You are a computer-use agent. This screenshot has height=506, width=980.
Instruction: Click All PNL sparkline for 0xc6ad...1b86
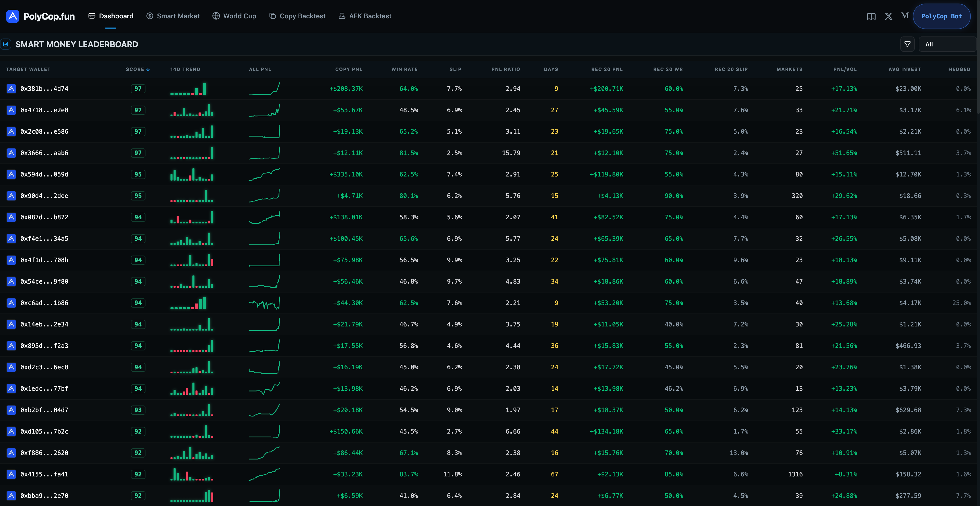pos(264,303)
